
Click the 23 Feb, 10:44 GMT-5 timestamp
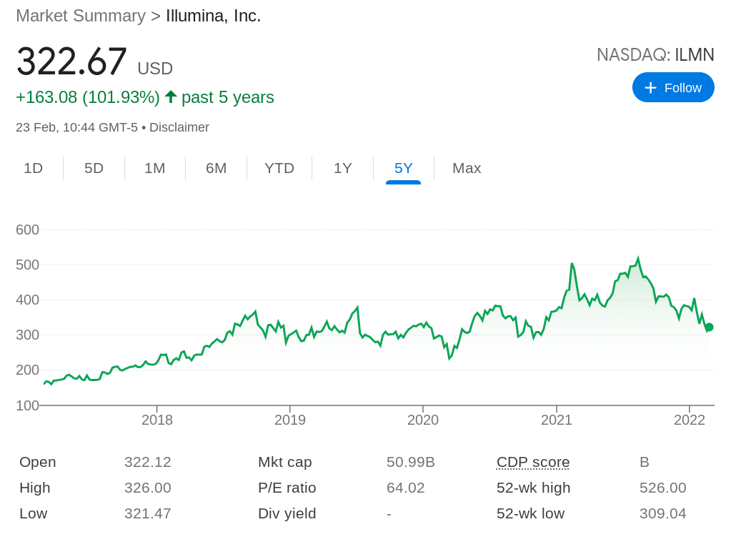click(x=76, y=127)
